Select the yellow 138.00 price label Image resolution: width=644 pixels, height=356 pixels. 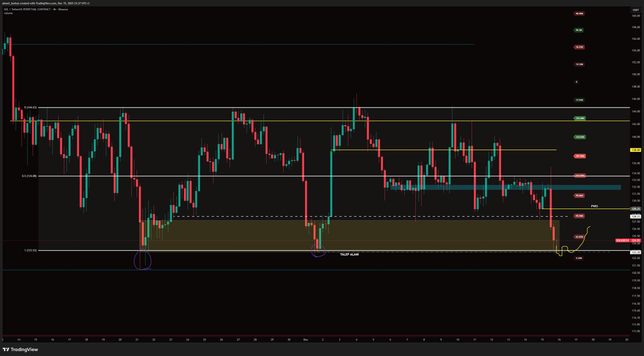(x=634, y=150)
